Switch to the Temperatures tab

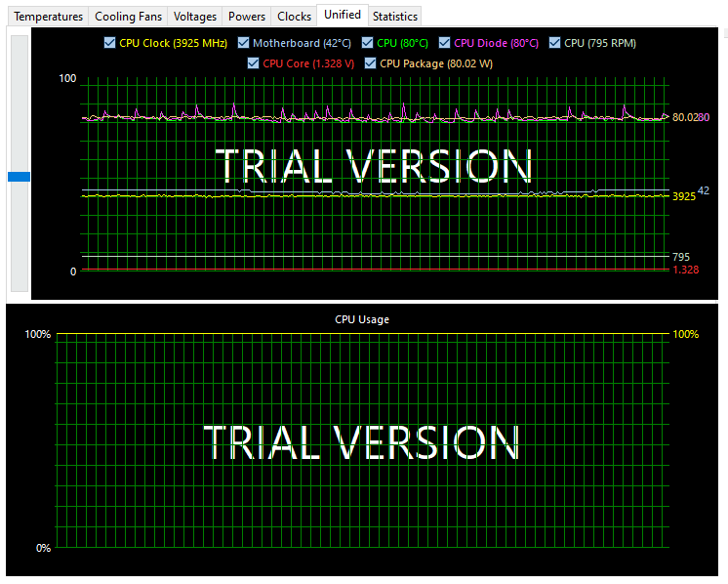tap(48, 17)
